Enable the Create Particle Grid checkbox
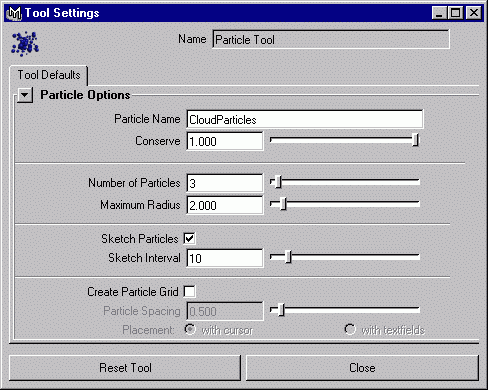The width and height of the screenshot is (488, 390). click(189, 292)
